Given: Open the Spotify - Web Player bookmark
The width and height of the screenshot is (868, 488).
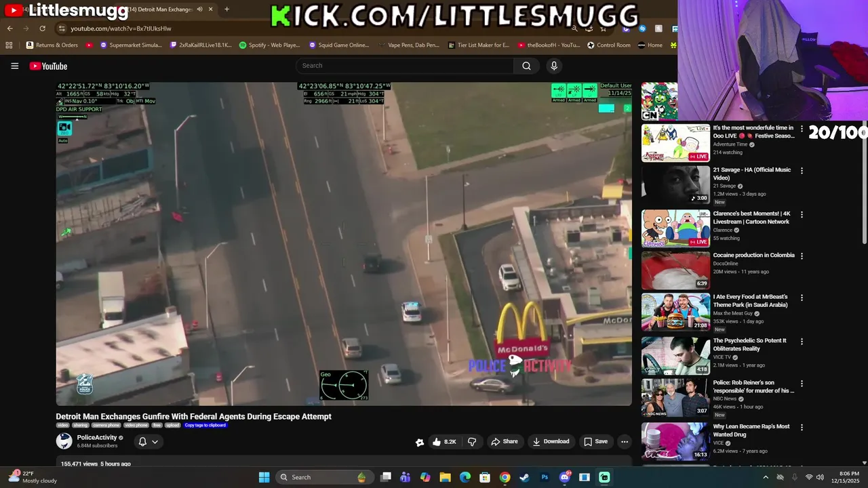Looking at the screenshot, I should [269, 45].
